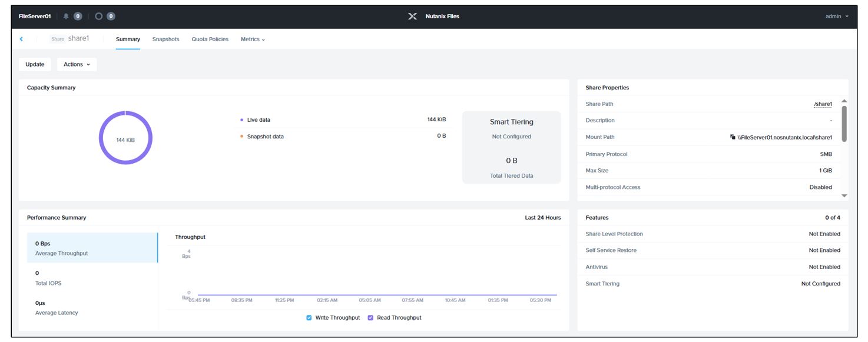The image size is (868, 342).
Task: Select the Average Throughput metric tile
Action: 92,248
